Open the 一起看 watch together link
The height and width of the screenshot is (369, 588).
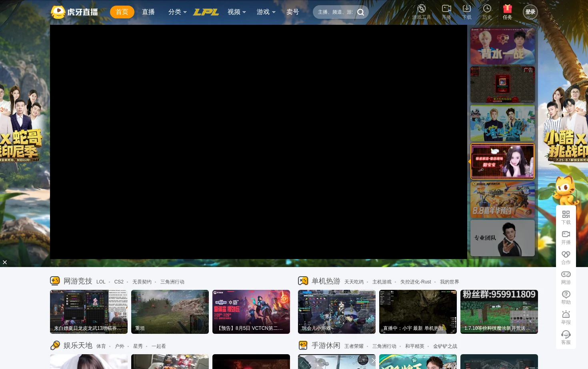[159, 346]
